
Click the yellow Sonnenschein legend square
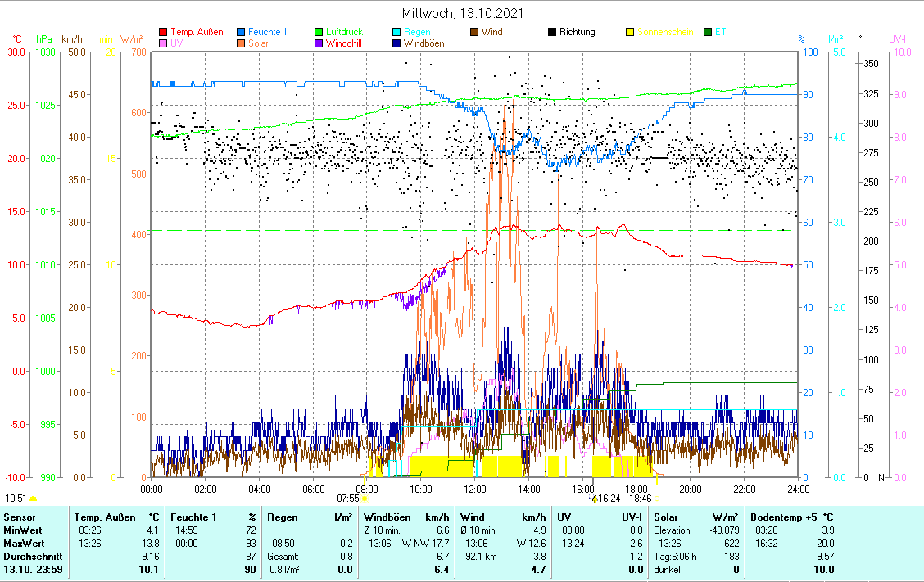tap(631, 33)
